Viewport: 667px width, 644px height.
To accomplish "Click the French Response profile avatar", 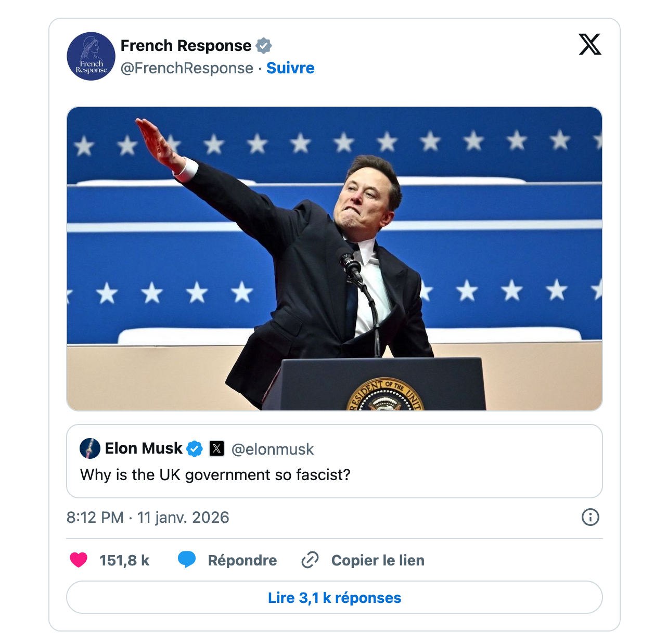I will click(x=91, y=56).
